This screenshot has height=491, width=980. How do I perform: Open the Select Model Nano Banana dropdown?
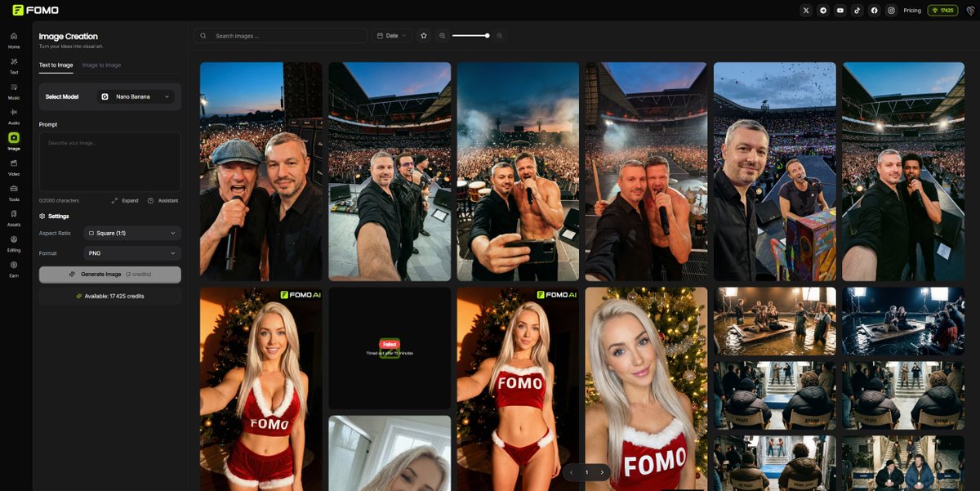pos(136,96)
